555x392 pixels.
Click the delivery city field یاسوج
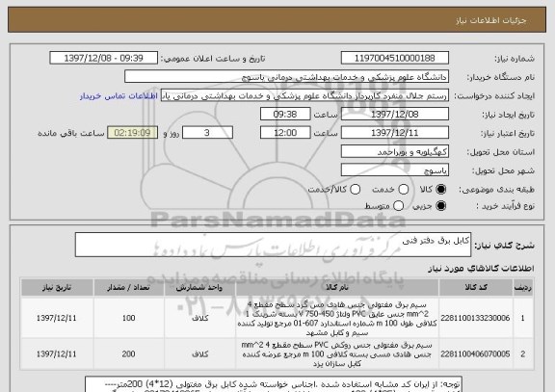click(x=395, y=170)
